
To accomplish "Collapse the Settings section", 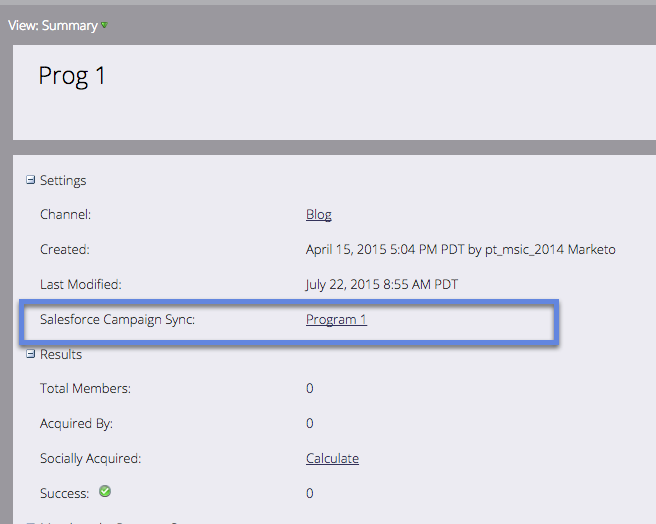I will pyautogui.click(x=31, y=181).
